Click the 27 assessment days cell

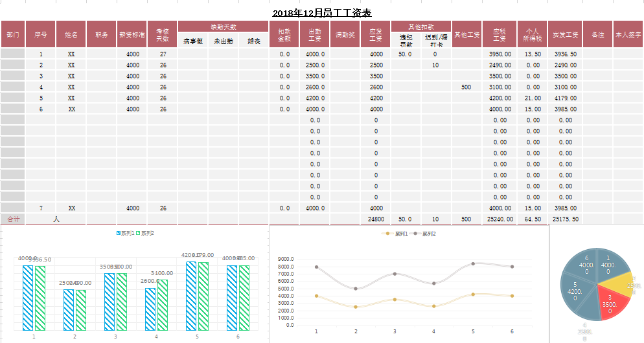pyautogui.click(x=163, y=54)
